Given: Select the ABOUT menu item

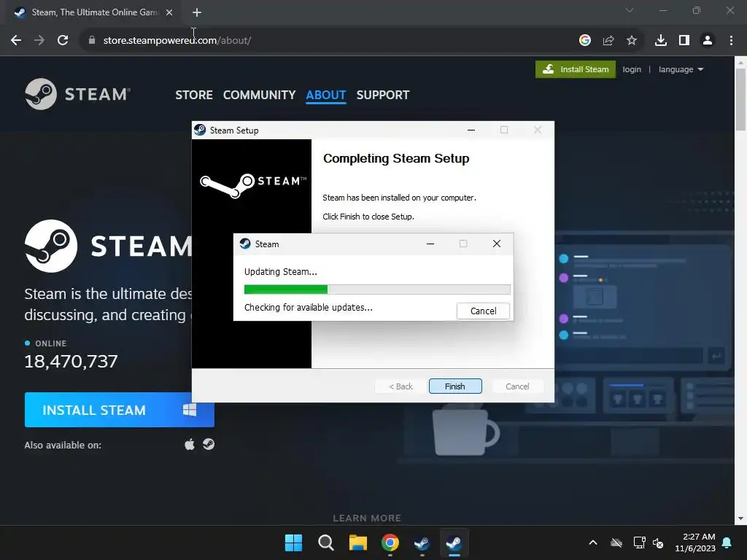Looking at the screenshot, I should tap(326, 95).
